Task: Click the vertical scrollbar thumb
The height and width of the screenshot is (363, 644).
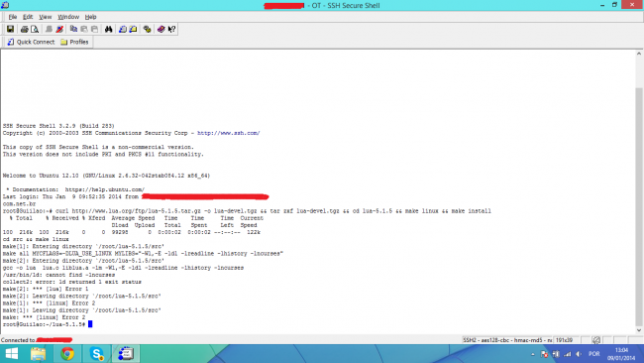Action: pyautogui.click(x=639, y=205)
